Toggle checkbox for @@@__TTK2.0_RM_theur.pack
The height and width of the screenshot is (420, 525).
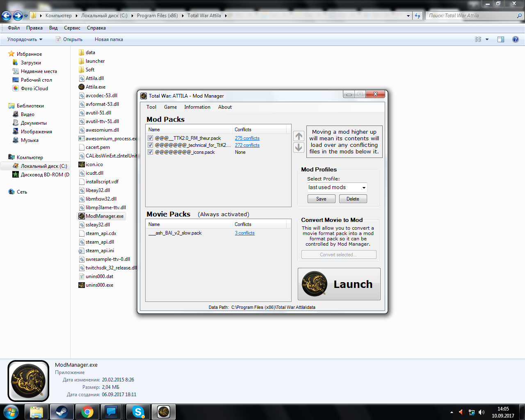click(x=151, y=138)
